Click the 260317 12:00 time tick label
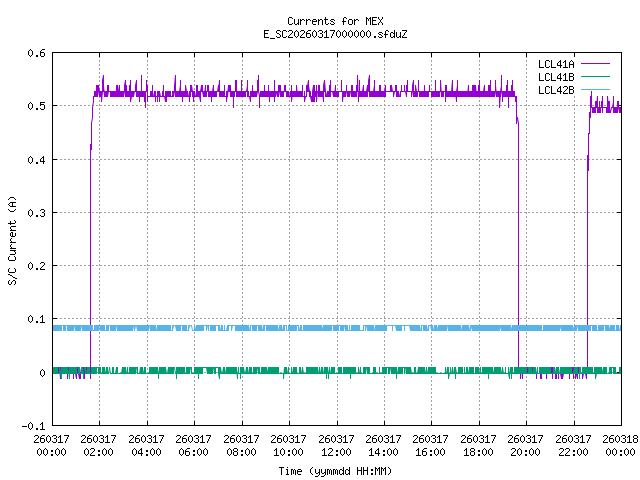This screenshot has height=480, width=640. pos(336,445)
